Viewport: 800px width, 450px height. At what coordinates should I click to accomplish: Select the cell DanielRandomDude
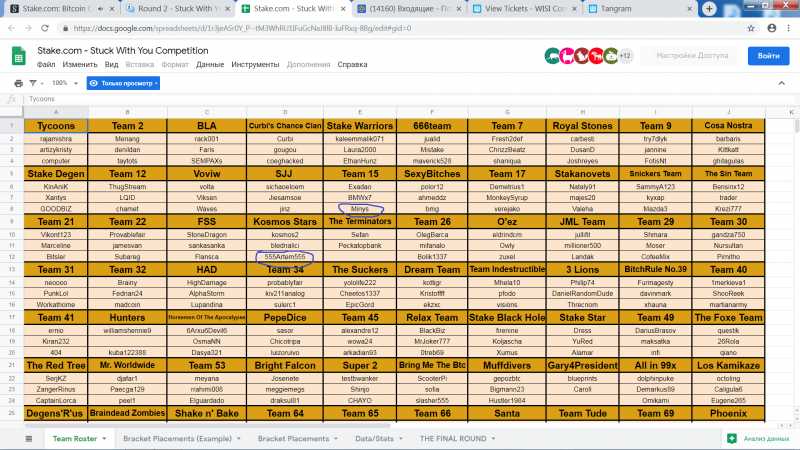tap(582, 293)
